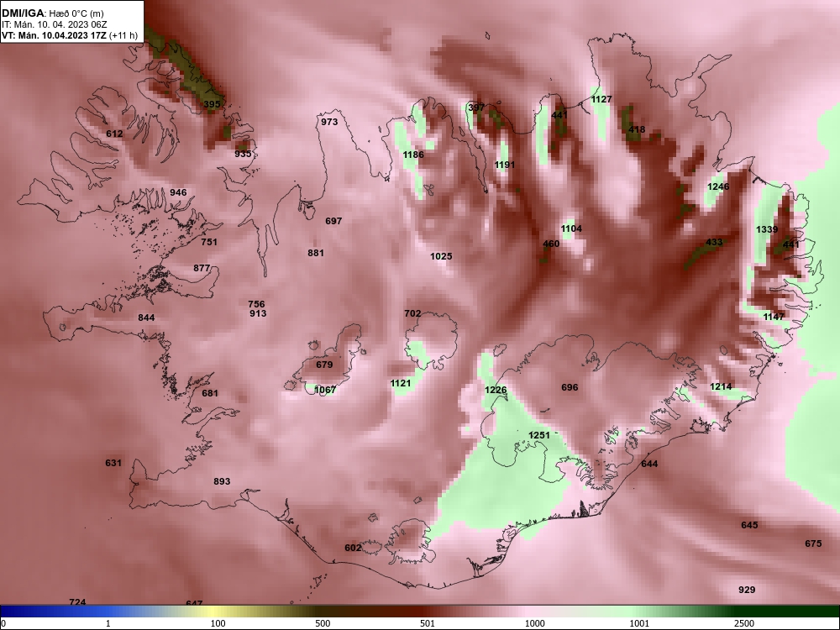Click the 751 value on the map
Screen dimensions: 840x630
pyautogui.click(x=209, y=242)
